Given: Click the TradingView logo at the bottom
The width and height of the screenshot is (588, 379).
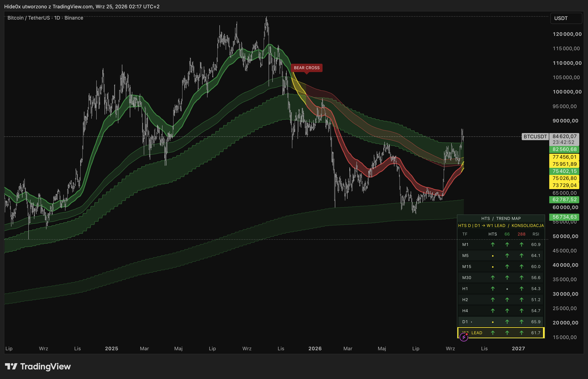Looking at the screenshot, I should [x=38, y=367].
